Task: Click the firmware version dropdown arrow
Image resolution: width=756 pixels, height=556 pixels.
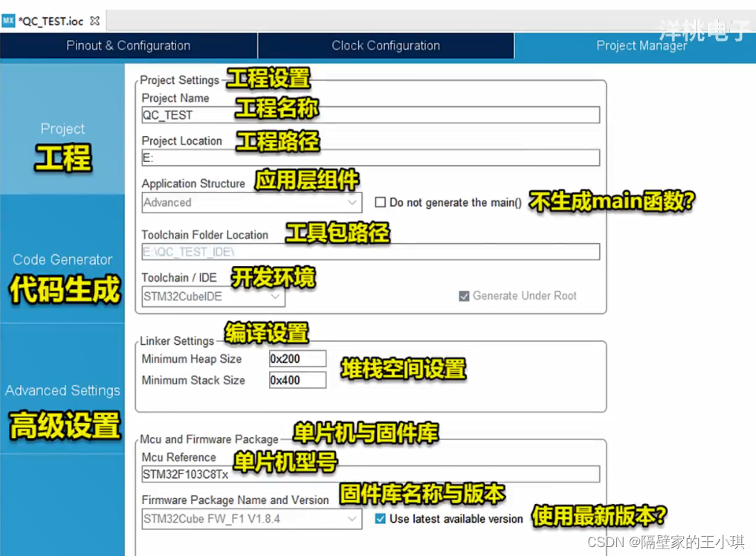Action: [x=352, y=520]
